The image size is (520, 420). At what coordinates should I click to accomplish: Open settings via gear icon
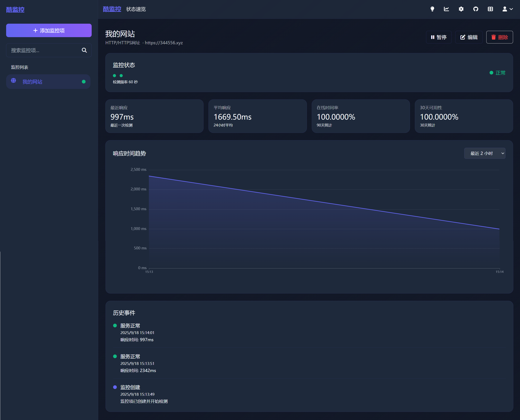coord(461,9)
